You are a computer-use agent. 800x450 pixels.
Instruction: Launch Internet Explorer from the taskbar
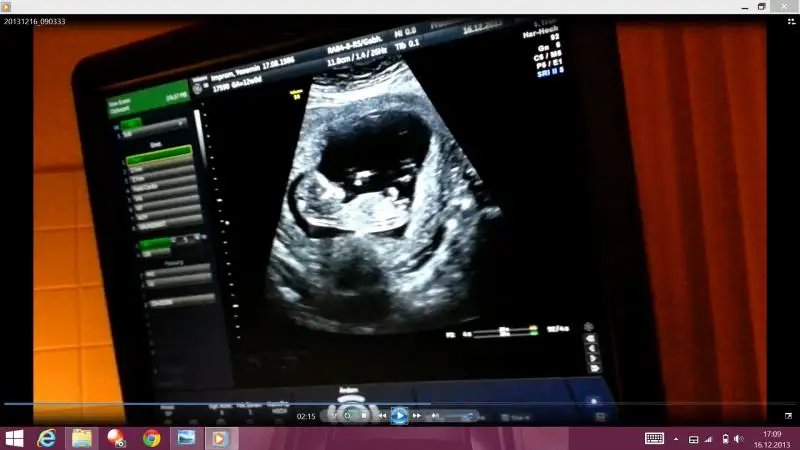[x=46, y=438]
